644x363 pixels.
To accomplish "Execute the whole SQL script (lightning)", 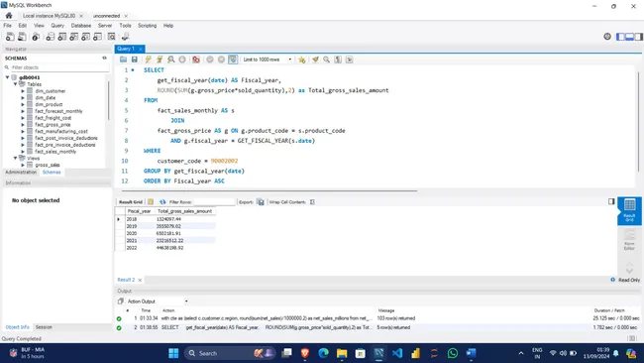I will pos(149,60).
